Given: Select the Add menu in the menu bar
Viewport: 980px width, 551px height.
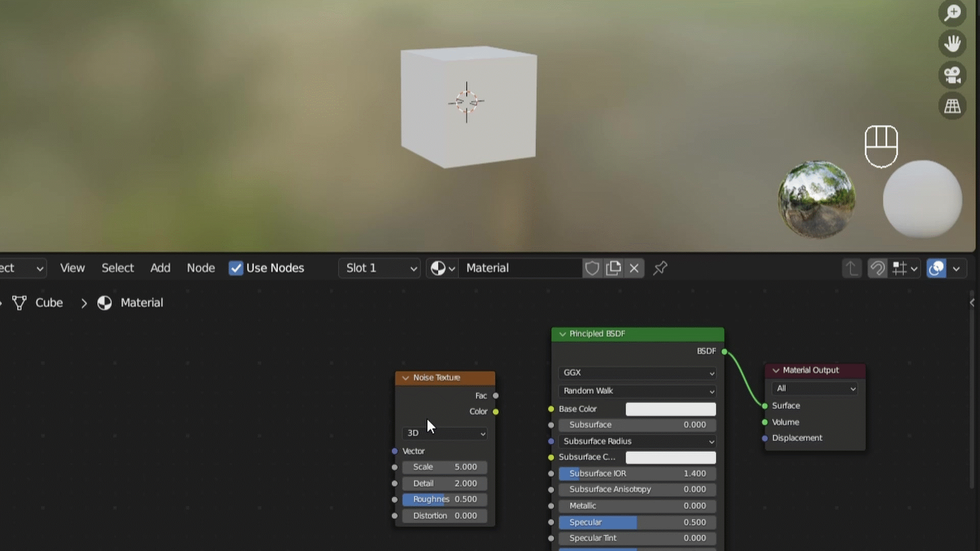Looking at the screenshot, I should point(160,268).
